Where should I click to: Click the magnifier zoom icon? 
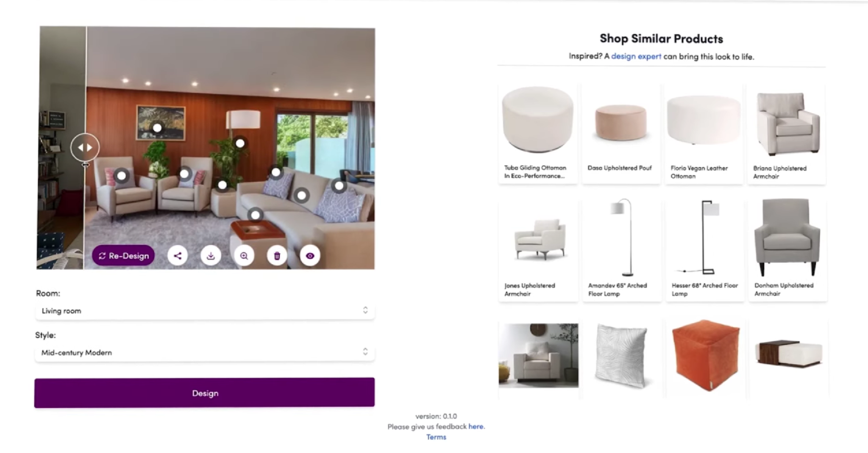coord(244,256)
